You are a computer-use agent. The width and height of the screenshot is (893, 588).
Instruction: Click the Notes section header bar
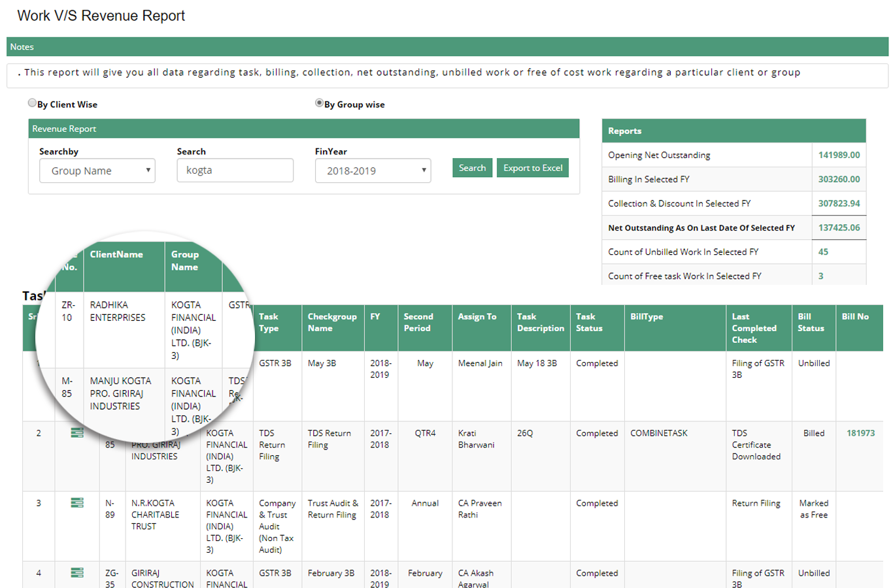tap(447, 46)
